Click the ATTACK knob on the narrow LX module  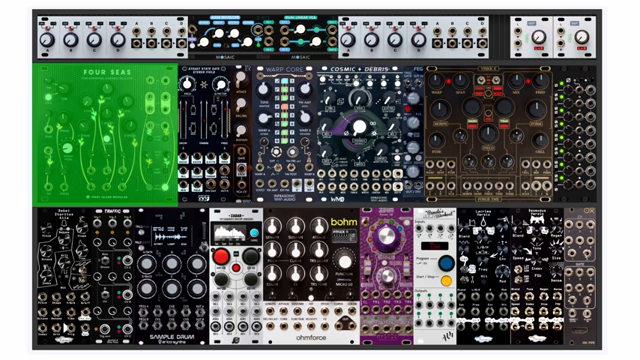click(x=241, y=77)
